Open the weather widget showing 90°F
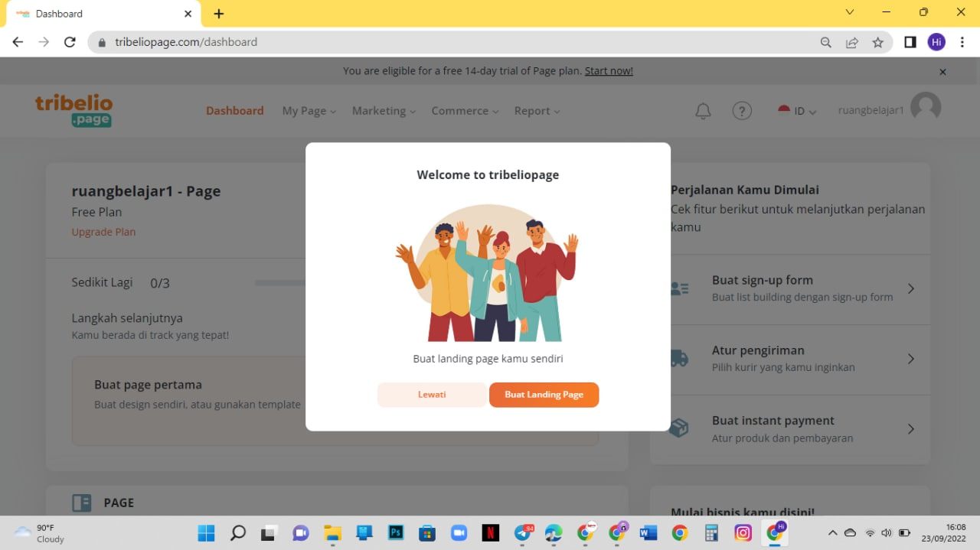The width and height of the screenshot is (980, 550). (40, 533)
